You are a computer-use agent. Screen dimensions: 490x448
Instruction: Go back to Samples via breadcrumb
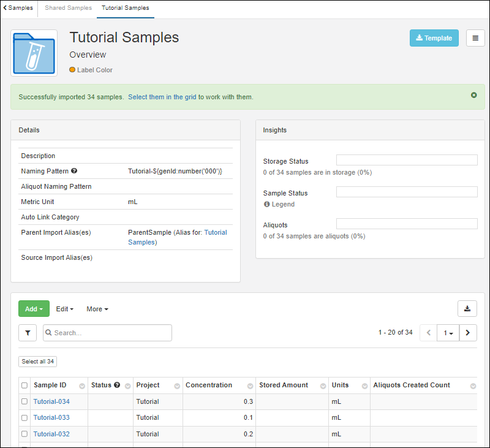point(18,8)
